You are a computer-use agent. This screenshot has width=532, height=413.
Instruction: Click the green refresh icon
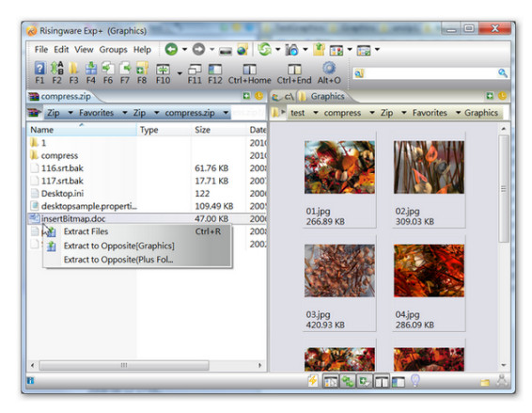tap(265, 50)
